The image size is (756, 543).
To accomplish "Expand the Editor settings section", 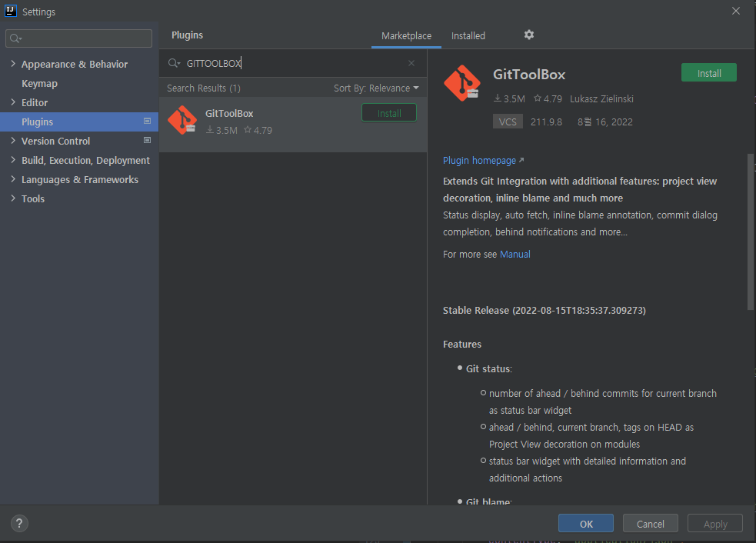I will pyautogui.click(x=13, y=102).
